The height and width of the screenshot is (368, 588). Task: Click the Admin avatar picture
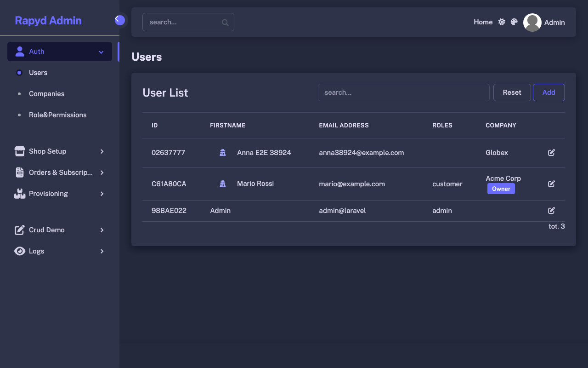tap(532, 22)
